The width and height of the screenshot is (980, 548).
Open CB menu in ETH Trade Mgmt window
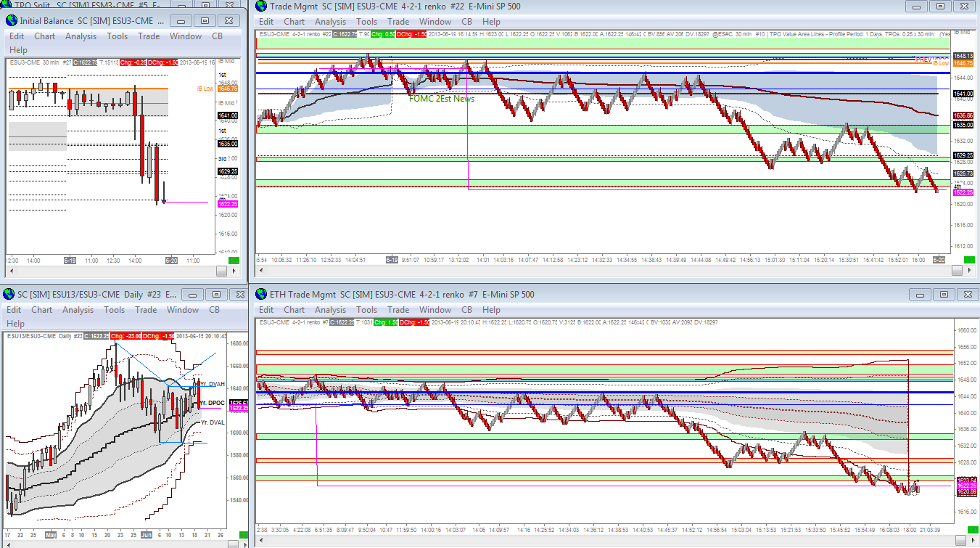click(x=467, y=310)
